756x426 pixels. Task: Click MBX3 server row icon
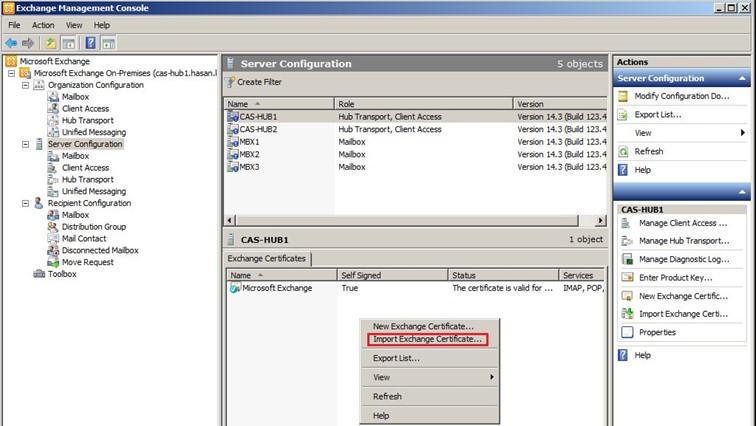233,167
